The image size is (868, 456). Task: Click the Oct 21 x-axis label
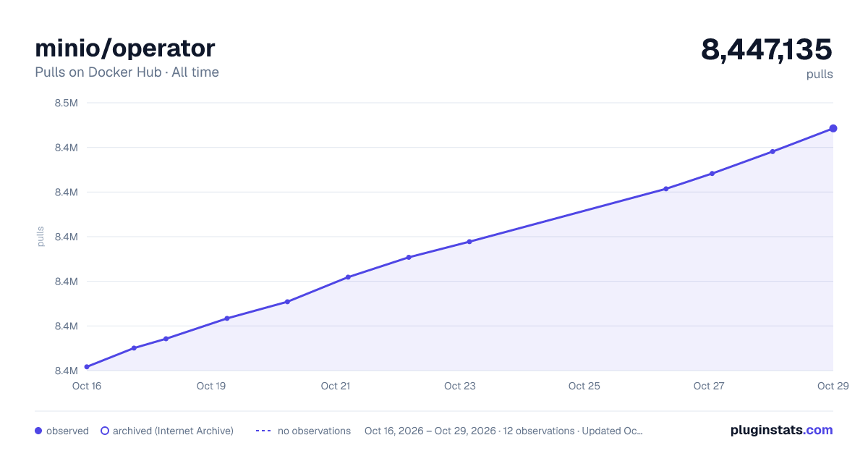click(336, 386)
